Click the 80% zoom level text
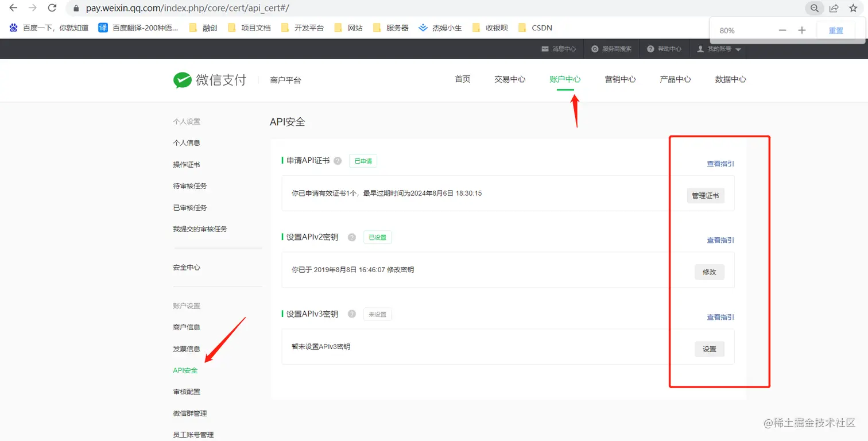Image resolution: width=868 pixels, height=441 pixels. [727, 30]
